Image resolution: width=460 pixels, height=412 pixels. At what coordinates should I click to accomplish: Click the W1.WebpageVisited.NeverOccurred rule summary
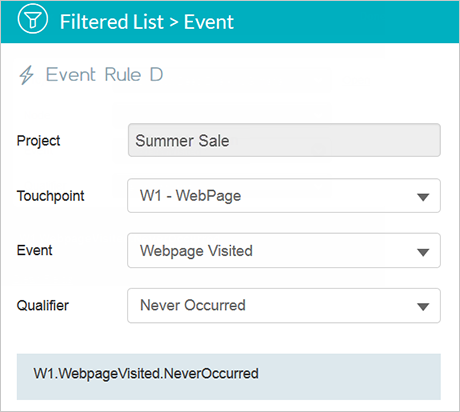pos(146,374)
